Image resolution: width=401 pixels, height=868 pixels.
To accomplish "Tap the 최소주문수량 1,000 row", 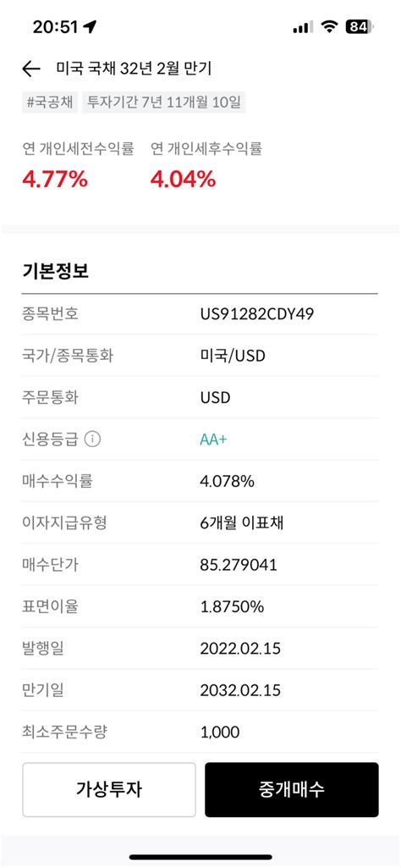I will (200, 732).
